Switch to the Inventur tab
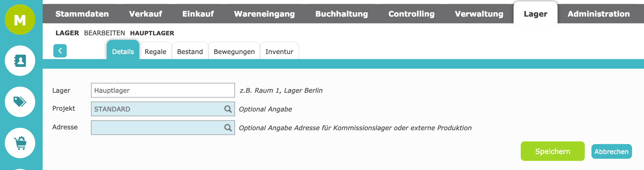644x170 pixels. [279, 52]
